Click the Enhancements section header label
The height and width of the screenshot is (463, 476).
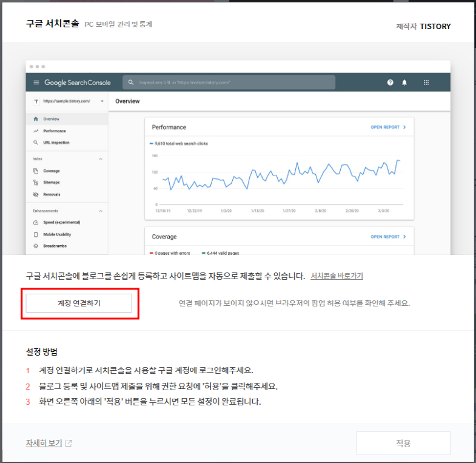coord(45,211)
